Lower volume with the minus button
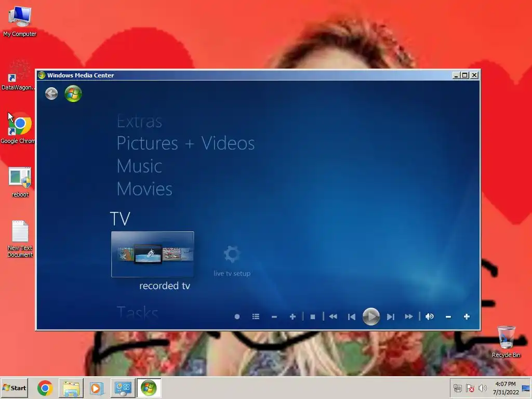Viewport: 532px width, 399px height. click(x=448, y=317)
